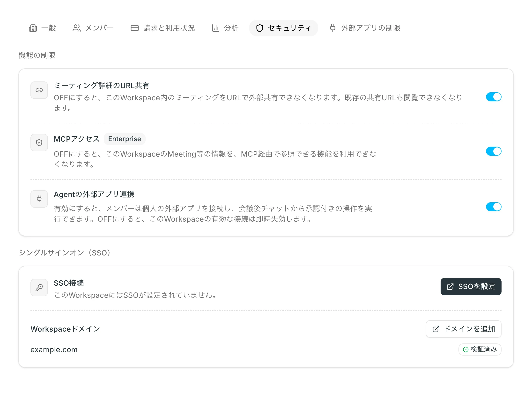The width and height of the screenshot is (532, 393).
Task: Open the 請求と利用状況 tab
Action: pos(163,28)
